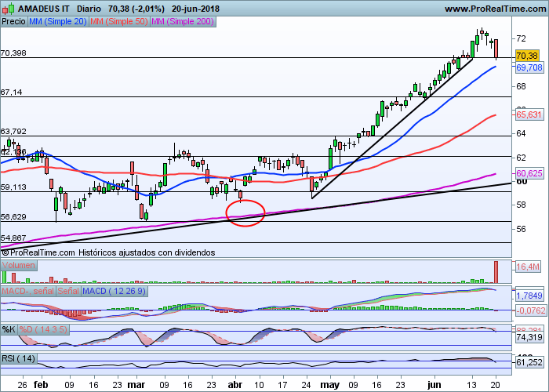Click the blue moving average value 69,708
This screenshot has width=549, height=392.
coord(529,67)
